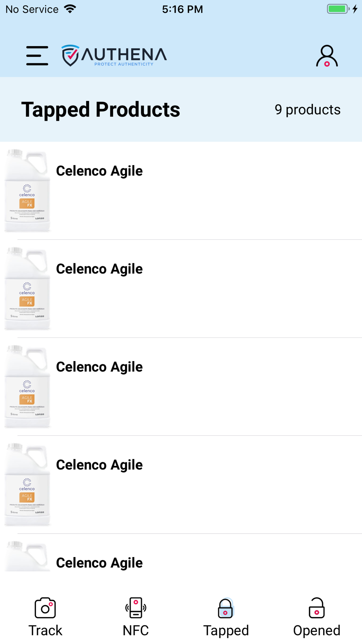The height and width of the screenshot is (644, 362).
Task: Click the battery indicator in the status bar
Action: [x=338, y=9]
